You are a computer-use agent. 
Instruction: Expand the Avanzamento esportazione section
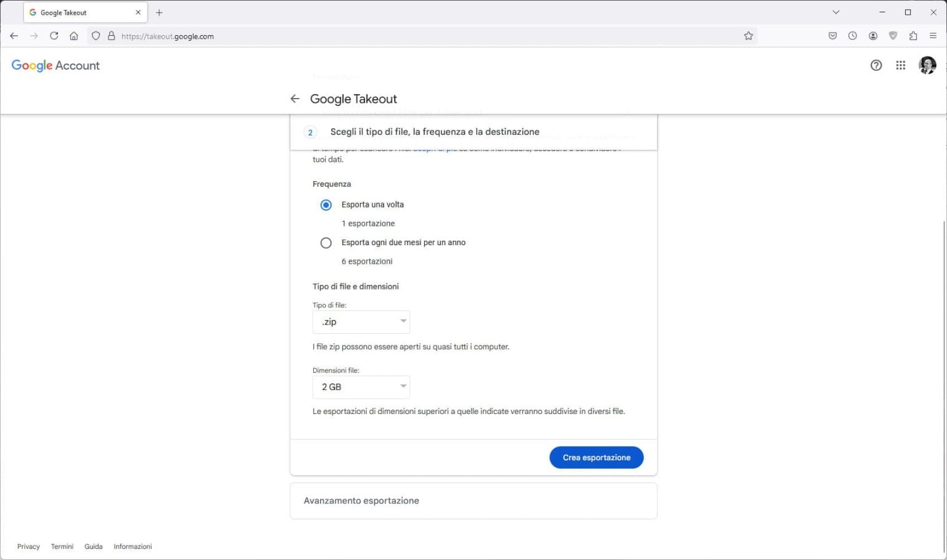473,501
